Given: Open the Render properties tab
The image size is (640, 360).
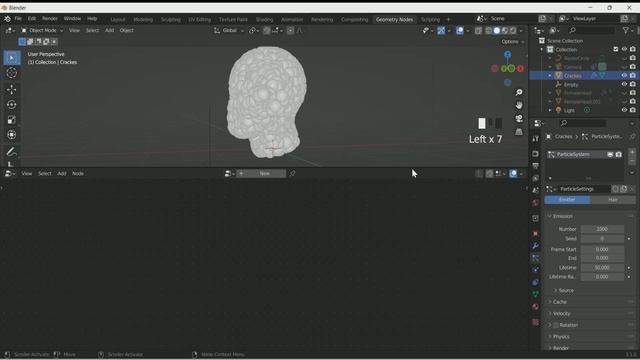Looking at the screenshot, I should 536,154.
